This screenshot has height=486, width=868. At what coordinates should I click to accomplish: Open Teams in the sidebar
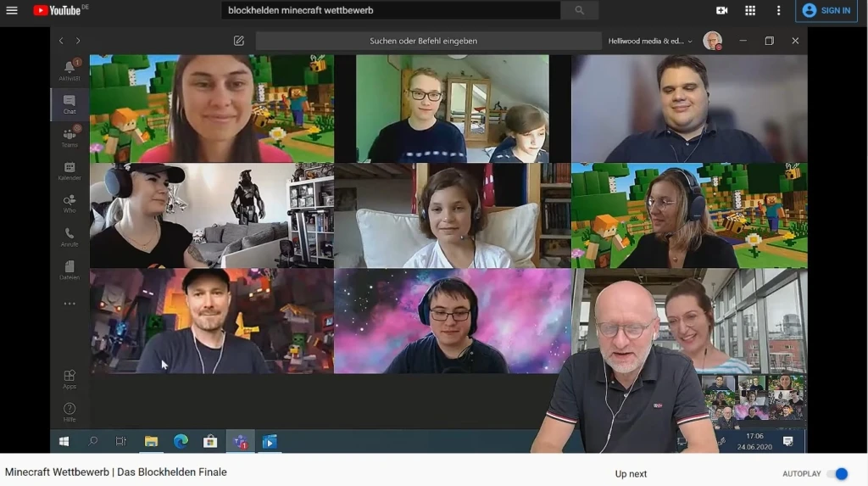[70, 137]
